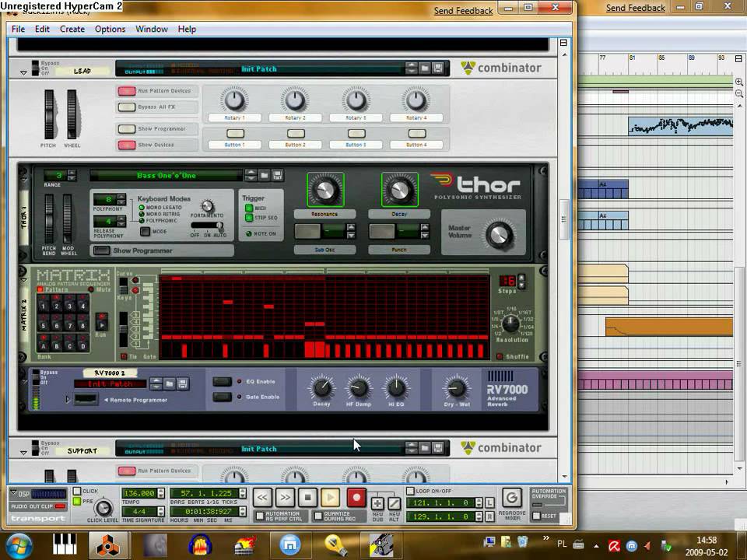
Task: Open patch browser on RV7000 reverb
Action: pos(170,383)
